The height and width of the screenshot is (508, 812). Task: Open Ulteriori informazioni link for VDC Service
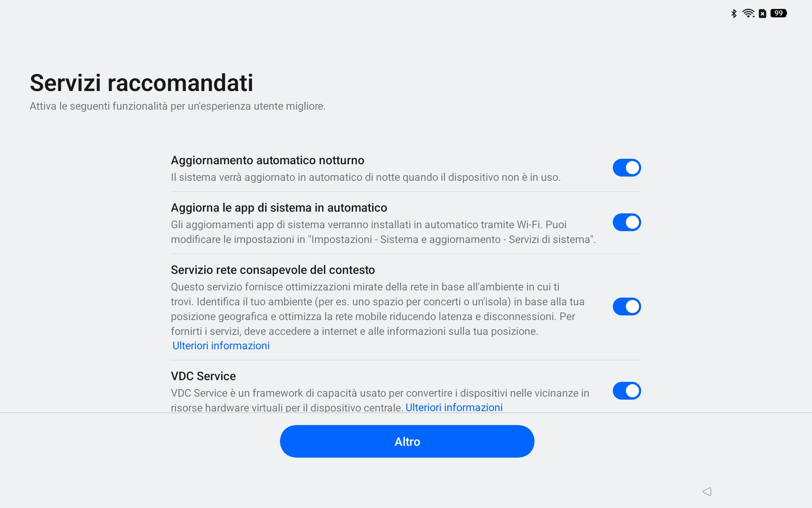[x=454, y=407]
